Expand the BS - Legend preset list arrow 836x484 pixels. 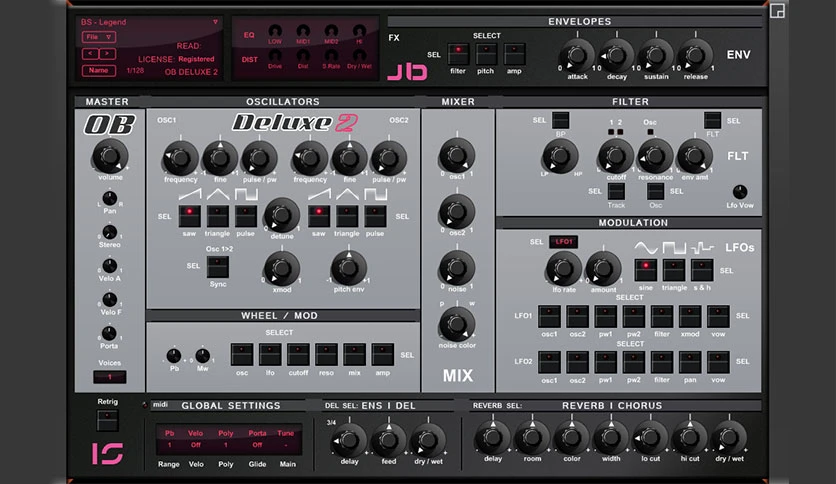[215, 22]
